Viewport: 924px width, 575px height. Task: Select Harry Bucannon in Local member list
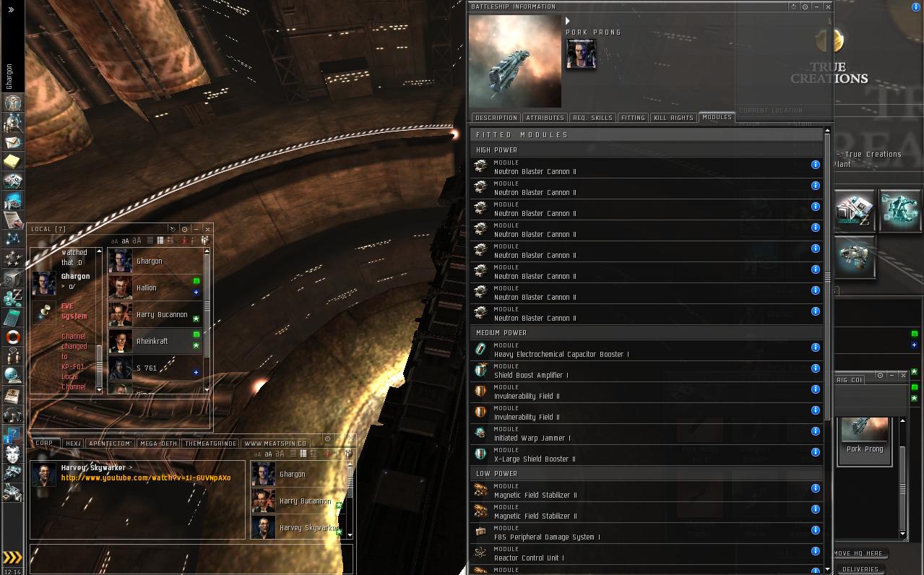point(155,314)
